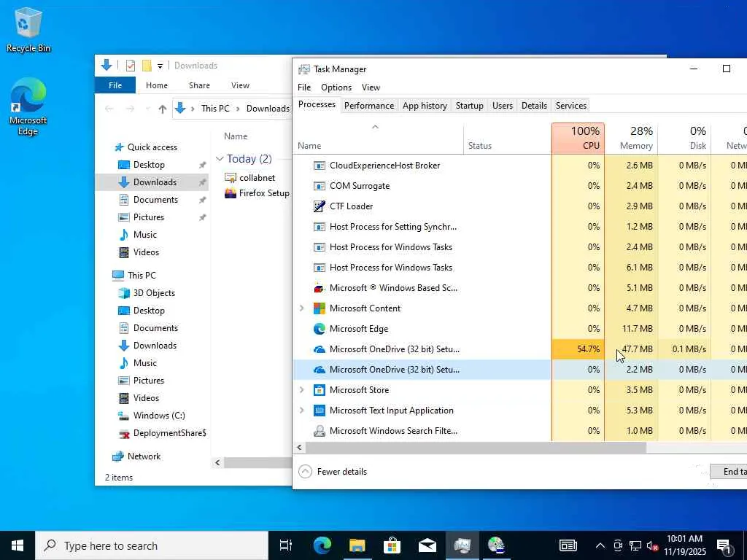Click the CTF Loader process icon
This screenshot has height=560, width=747.
click(x=320, y=206)
